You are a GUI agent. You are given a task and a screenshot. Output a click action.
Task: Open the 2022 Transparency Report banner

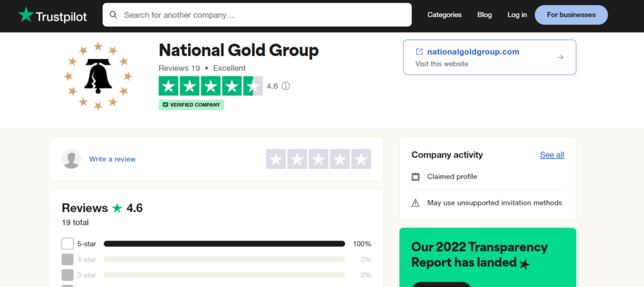tap(488, 257)
